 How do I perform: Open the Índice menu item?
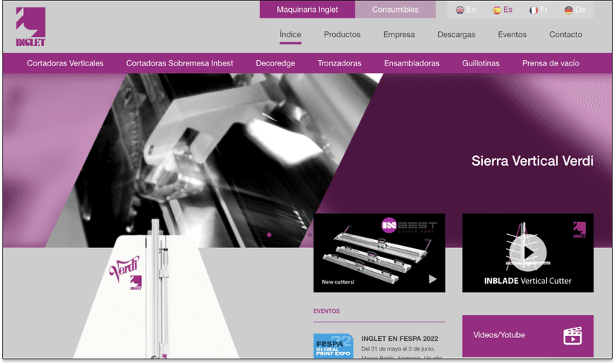pyautogui.click(x=290, y=34)
